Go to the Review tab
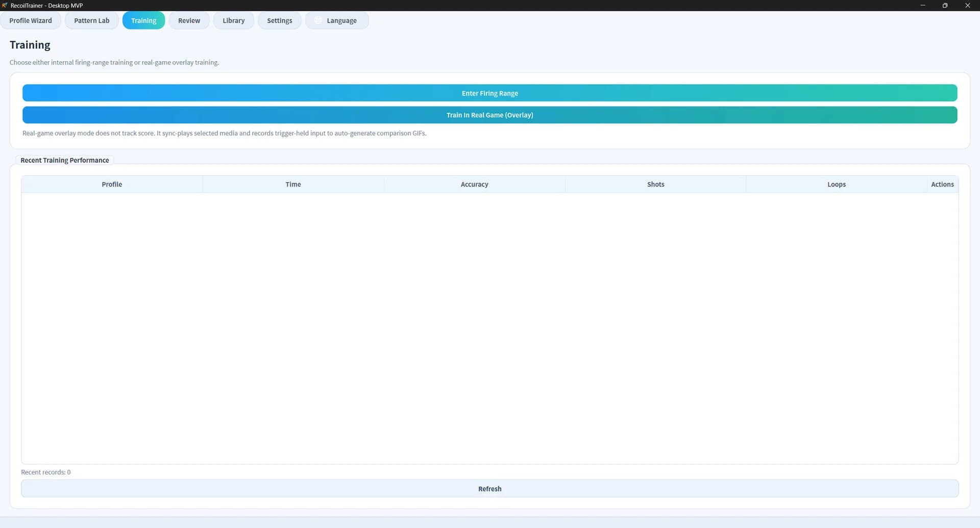This screenshot has height=528, width=980. coord(189,20)
